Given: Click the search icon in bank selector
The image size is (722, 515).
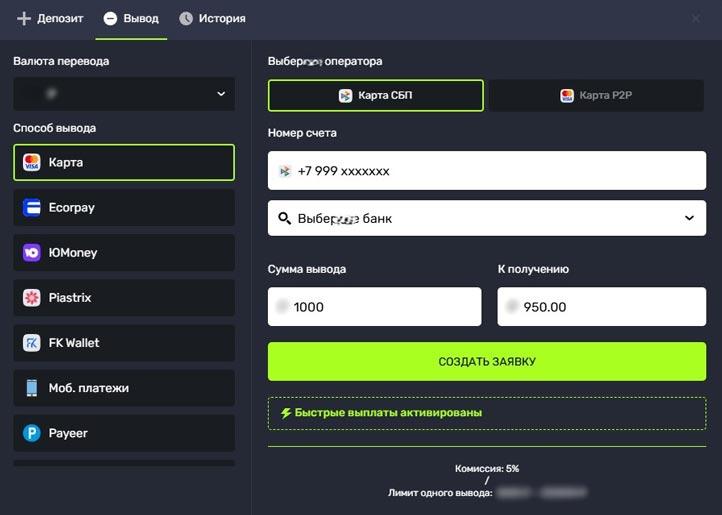Looking at the screenshot, I should tap(285, 218).
